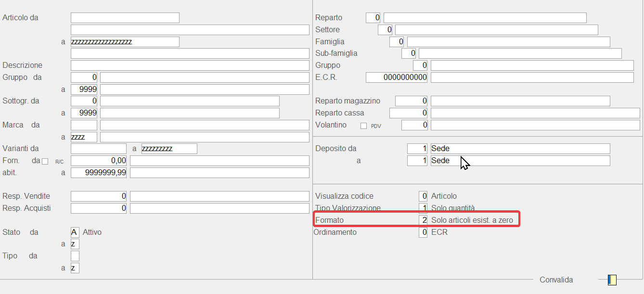
Task: Click the Reparto number field
Action: 373,18
